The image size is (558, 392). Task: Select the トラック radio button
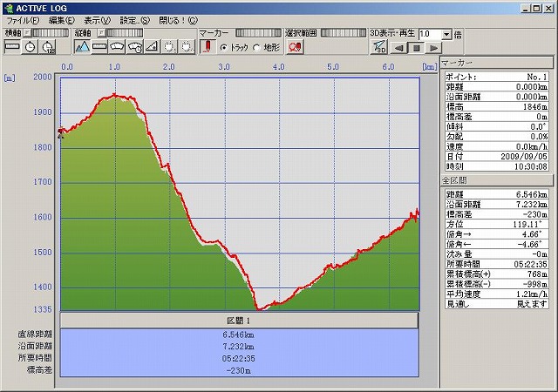(x=224, y=47)
